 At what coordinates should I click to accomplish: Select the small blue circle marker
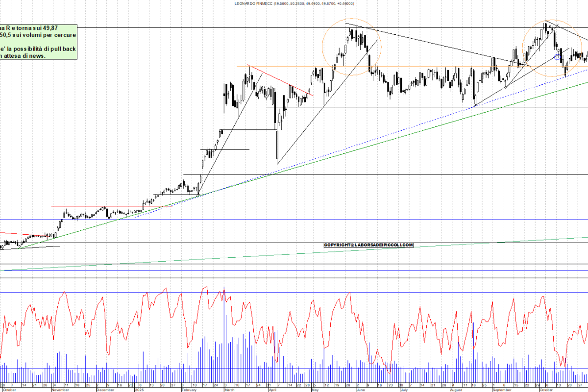click(x=557, y=57)
